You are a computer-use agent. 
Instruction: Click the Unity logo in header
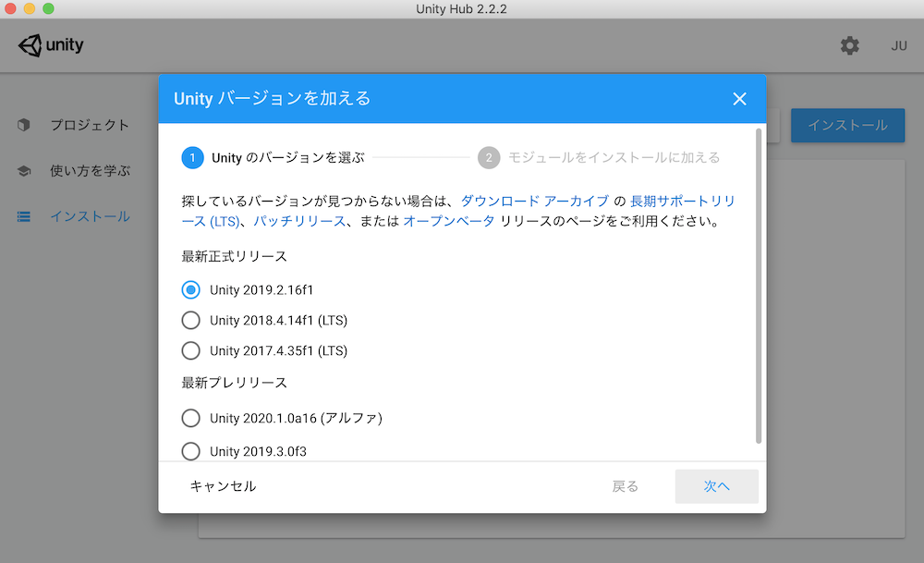(x=51, y=45)
